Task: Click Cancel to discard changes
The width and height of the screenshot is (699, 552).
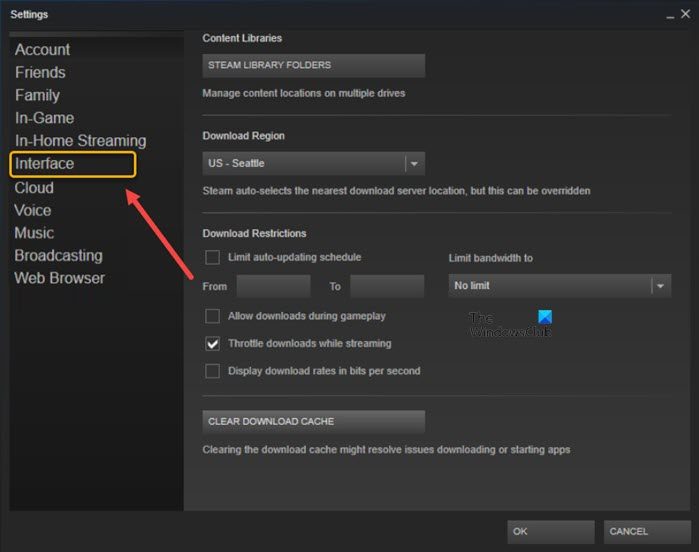Action: pyautogui.click(x=647, y=531)
